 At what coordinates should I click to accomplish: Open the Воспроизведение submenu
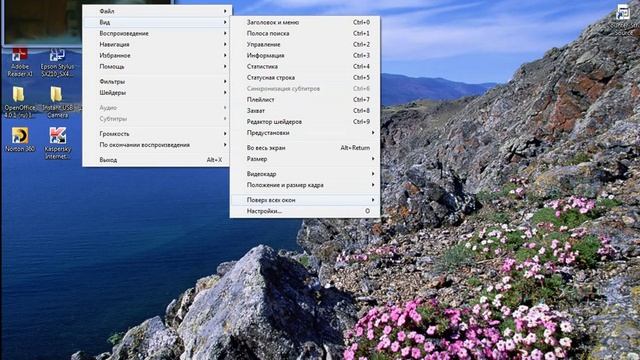(157, 33)
